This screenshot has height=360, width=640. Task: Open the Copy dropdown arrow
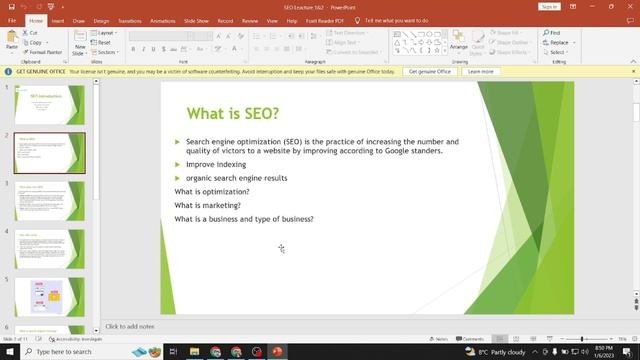(47, 42)
